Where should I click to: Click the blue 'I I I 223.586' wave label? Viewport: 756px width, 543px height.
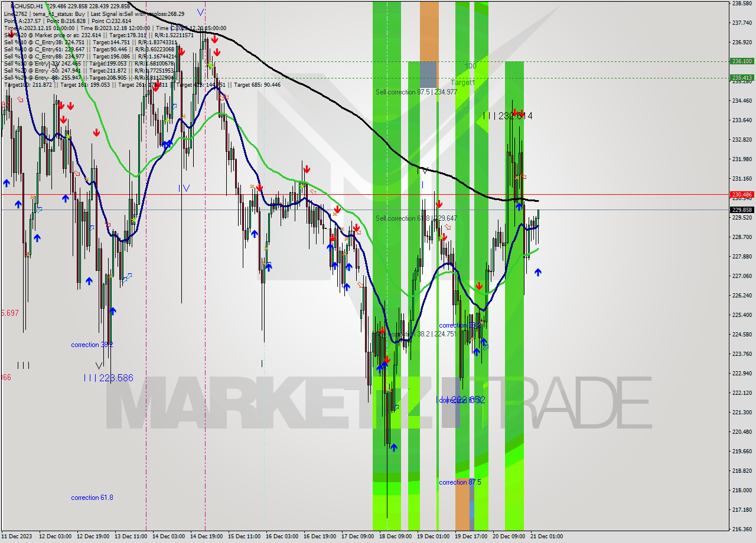[108, 378]
